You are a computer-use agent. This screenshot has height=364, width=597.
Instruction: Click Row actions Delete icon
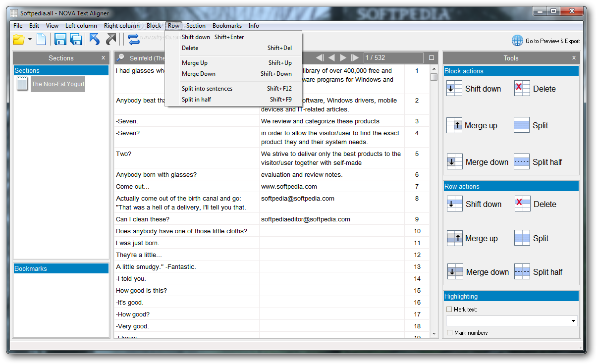click(523, 204)
